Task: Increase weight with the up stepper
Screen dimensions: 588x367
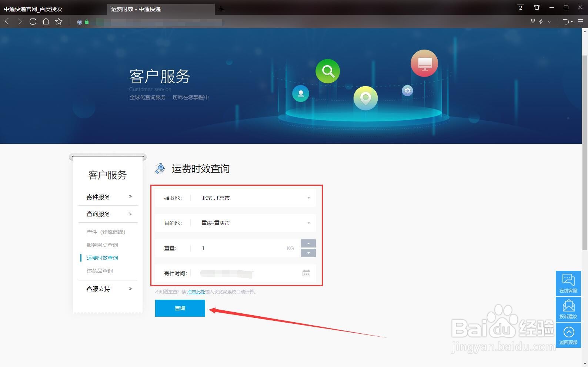Action: [308, 243]
